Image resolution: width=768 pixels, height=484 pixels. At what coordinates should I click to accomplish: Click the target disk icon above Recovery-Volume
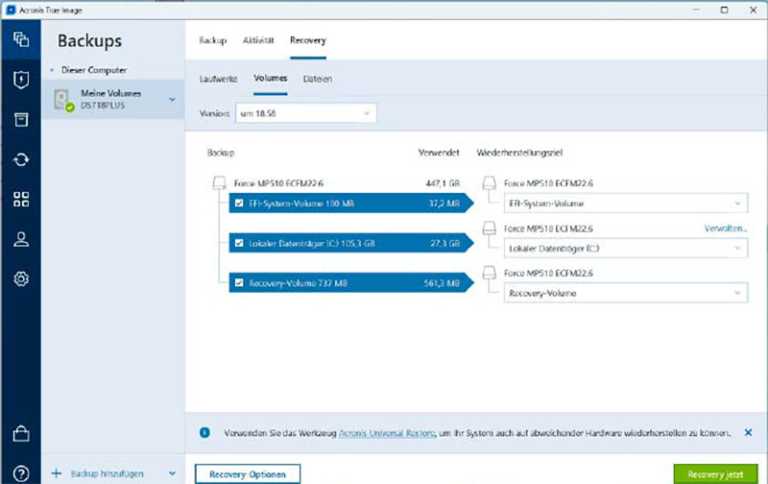tap(489, 273)
